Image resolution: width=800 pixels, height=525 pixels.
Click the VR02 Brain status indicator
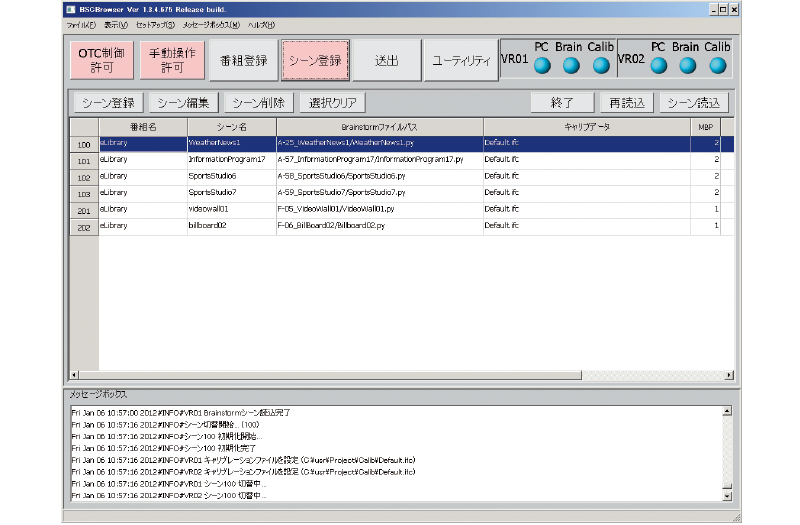pyautogui.click(x=687, y=66)
